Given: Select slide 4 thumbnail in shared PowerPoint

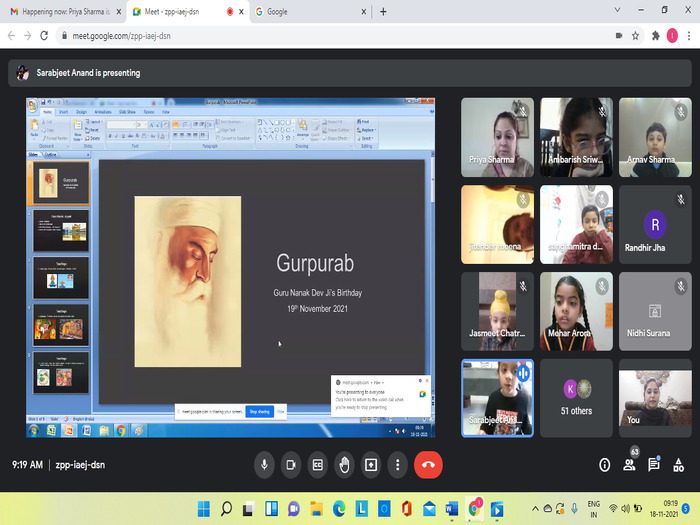Looking at the screenshot, I should click(x=61, y=325).
